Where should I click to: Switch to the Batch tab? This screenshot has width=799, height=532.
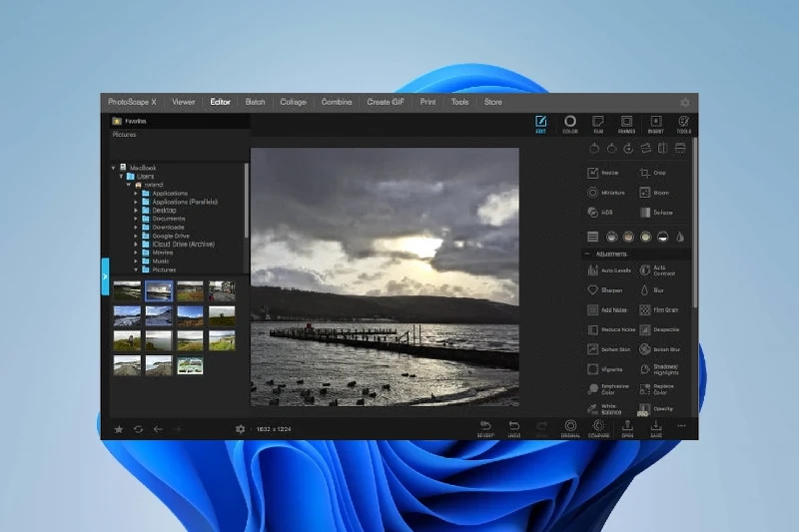coord(255,102)
